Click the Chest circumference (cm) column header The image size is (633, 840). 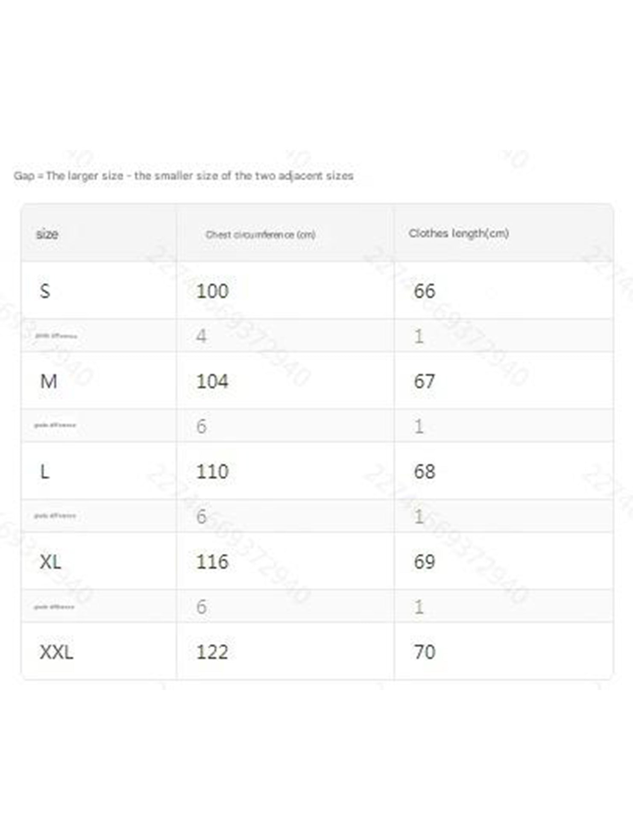point(261,235)
